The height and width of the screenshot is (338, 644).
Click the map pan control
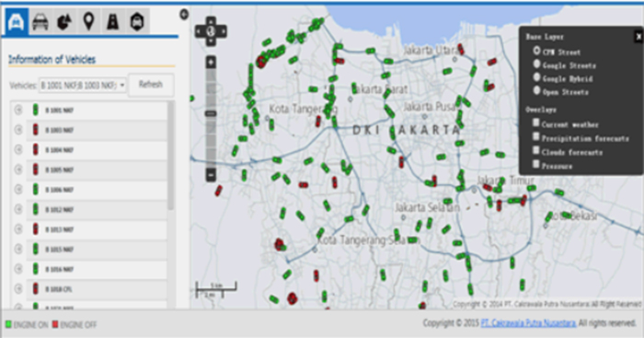pos(211,31)
